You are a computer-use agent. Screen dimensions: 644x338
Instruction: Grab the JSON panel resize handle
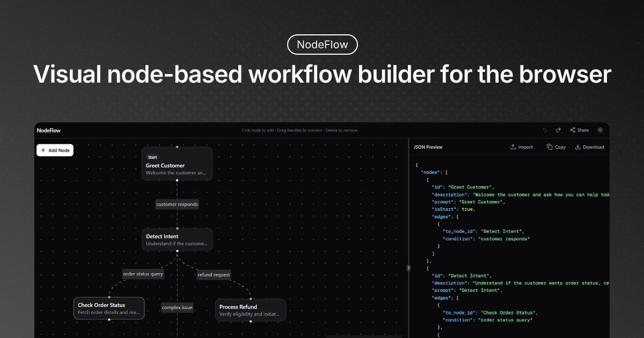click(x=408, y=267)
